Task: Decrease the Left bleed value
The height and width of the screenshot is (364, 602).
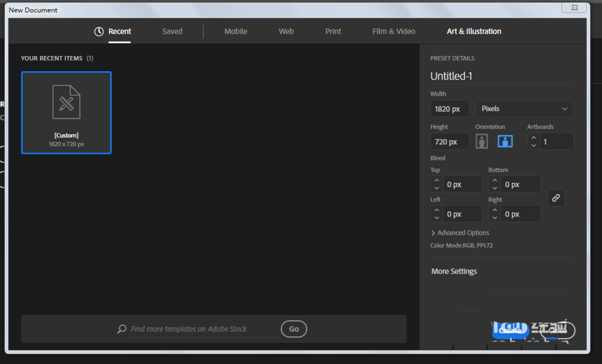Action: click(x=436, y=217)
